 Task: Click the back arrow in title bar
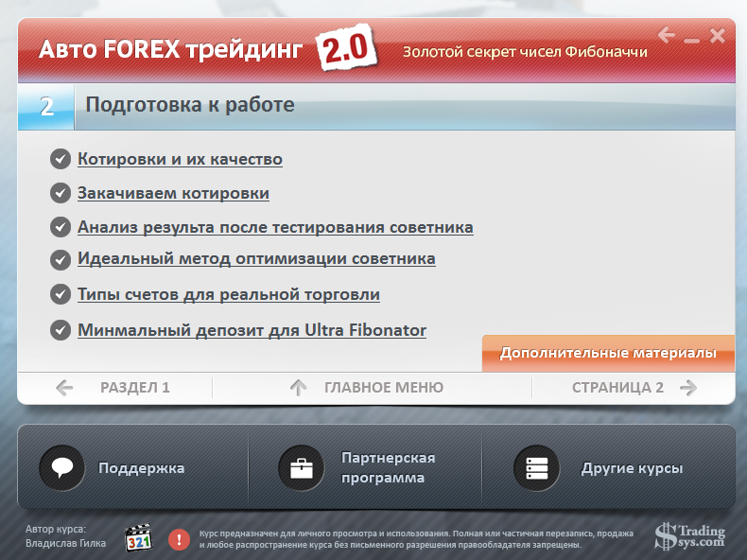(667, 36)
